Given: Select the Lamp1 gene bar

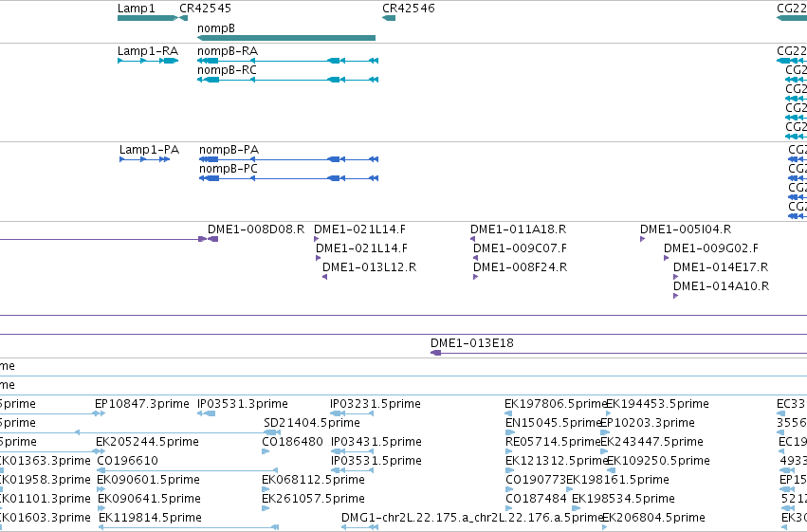Looking at the screenshot, I should pyautogui.click(x=147, y=18).
